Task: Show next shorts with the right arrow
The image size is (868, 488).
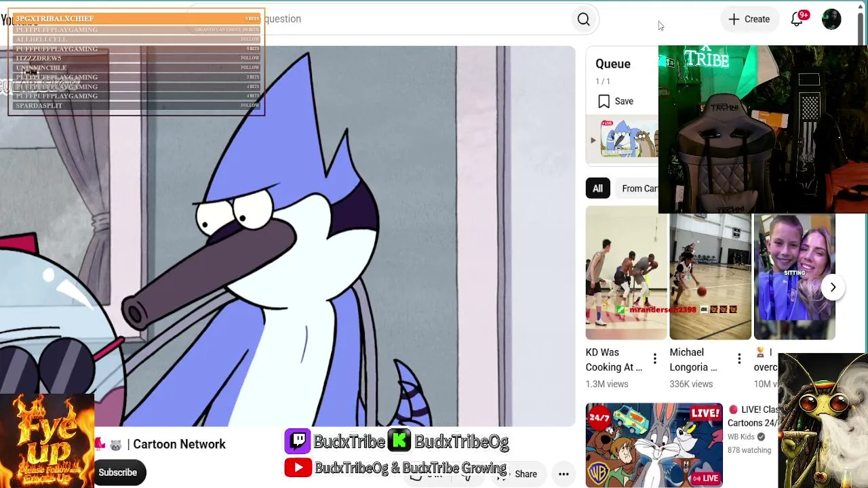Action: (x=833, y=287)
